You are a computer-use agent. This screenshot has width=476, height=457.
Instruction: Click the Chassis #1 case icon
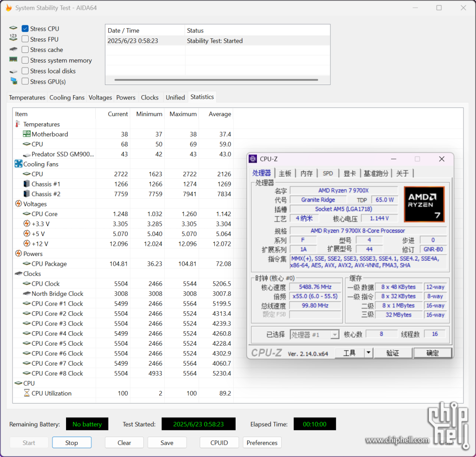coord(27,184)
